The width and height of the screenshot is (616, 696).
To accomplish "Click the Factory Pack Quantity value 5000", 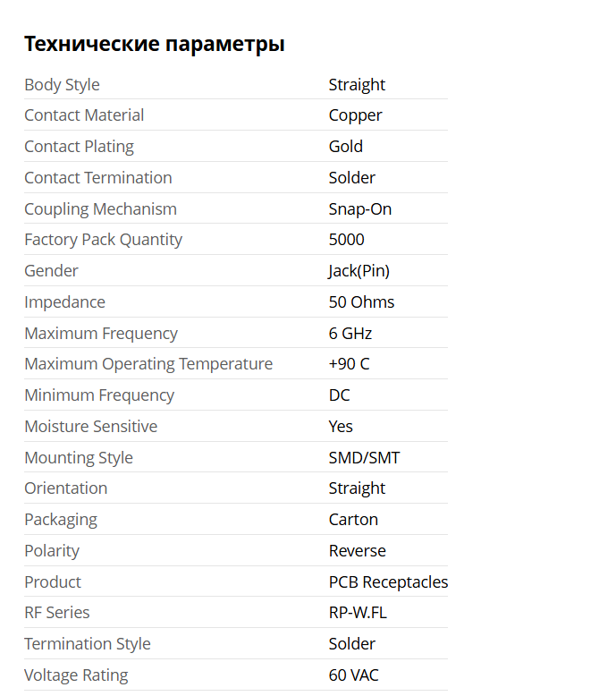I will 346,240.
